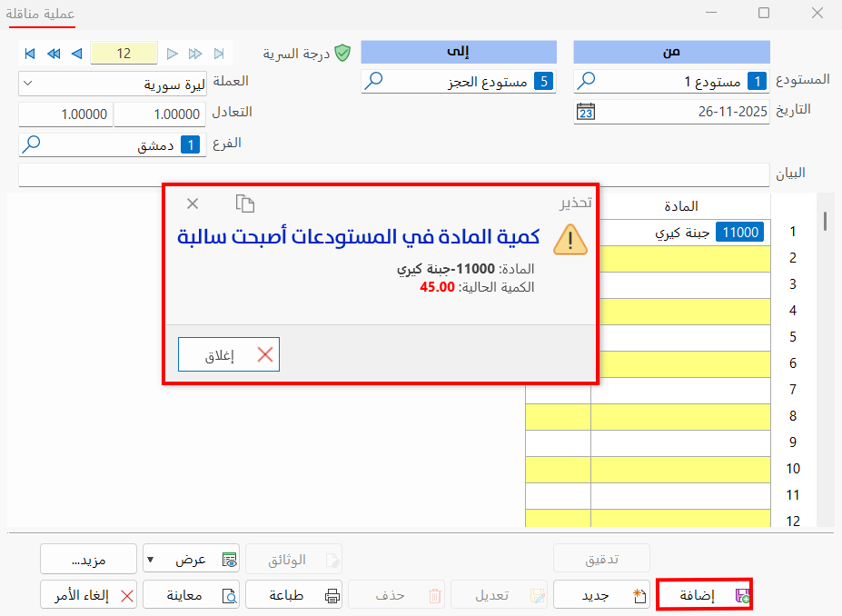Search the branch field magnifier icon

click(32, 144)
